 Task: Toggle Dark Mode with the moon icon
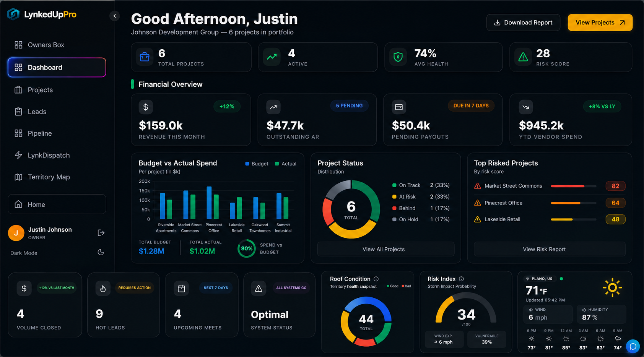pos(101,252)
